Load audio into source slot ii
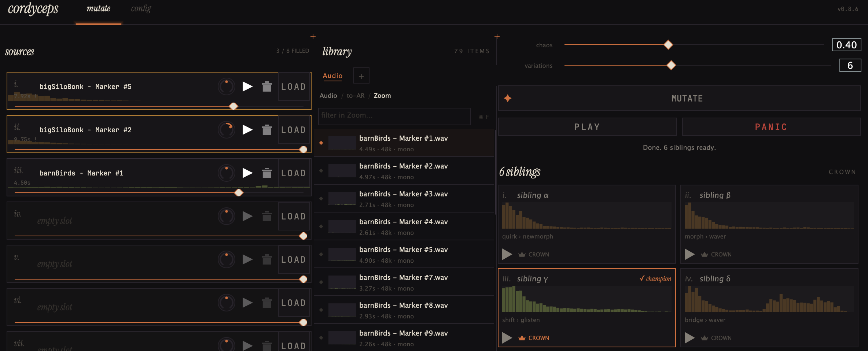This screenshot has width=868, height=351. pyautogui.click(x=294, y=130)
